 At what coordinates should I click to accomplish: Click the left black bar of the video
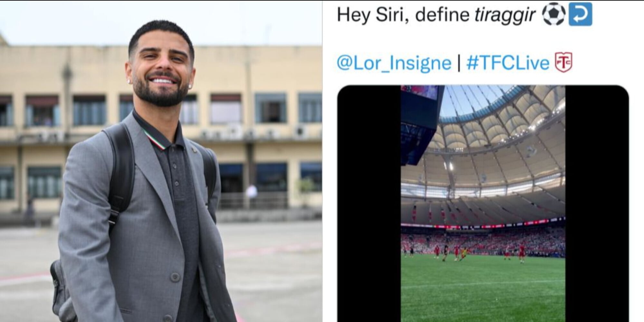tap(369, 204)
